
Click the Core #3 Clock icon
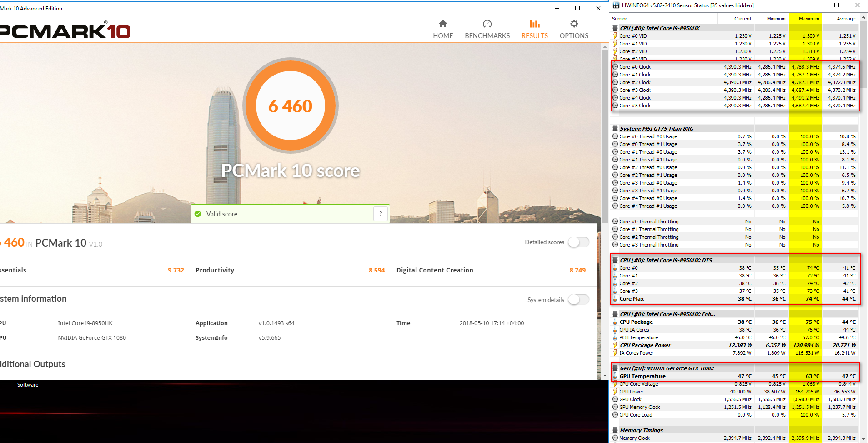click(615, 90)
